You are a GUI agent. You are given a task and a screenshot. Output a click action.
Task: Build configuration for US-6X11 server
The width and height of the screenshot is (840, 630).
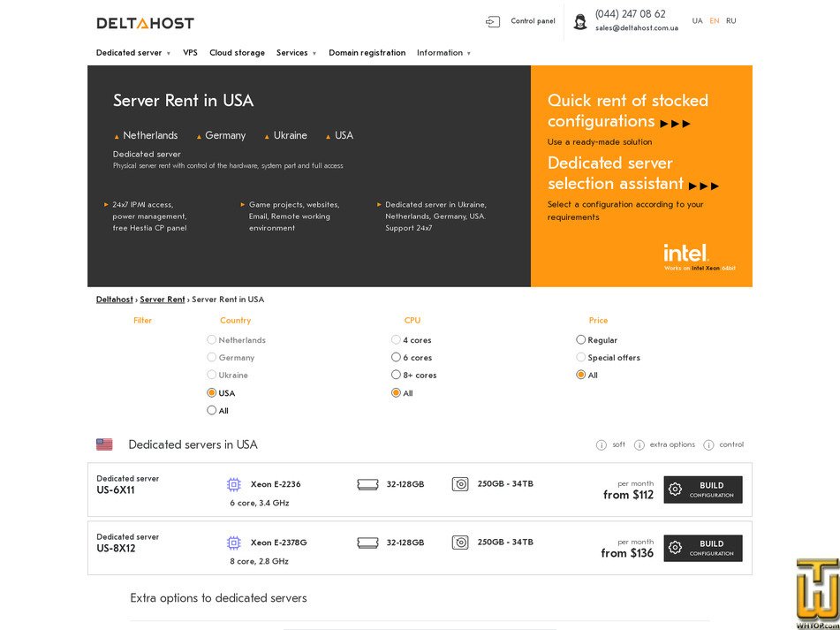tap(703, 490)
